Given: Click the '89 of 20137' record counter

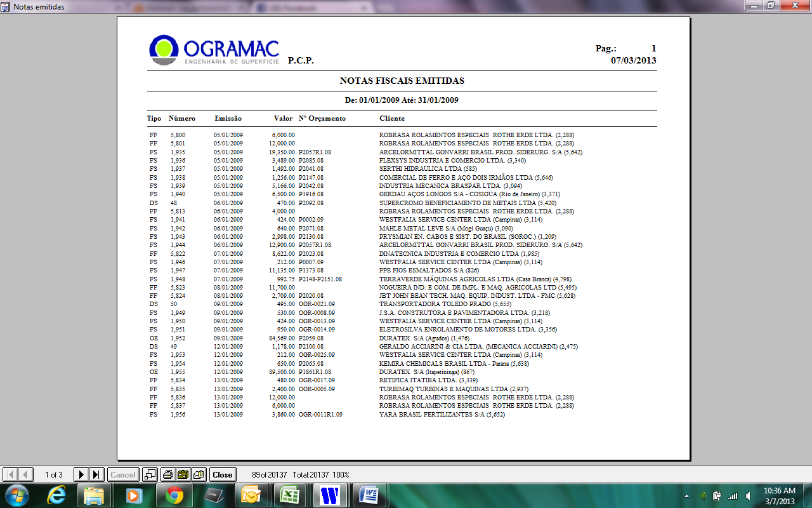Looking at the screenshot, I should (x=270, y=475).
